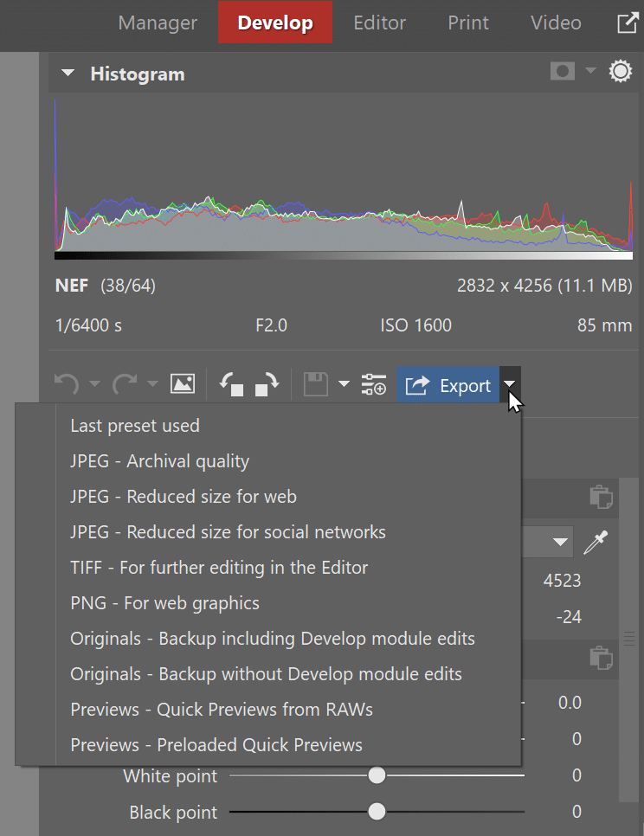Image resolution: width=644 pixels, height=836 pixels.
Task: Click the lower copy-settings clipboard icon
Action: [x=601, y=658]
